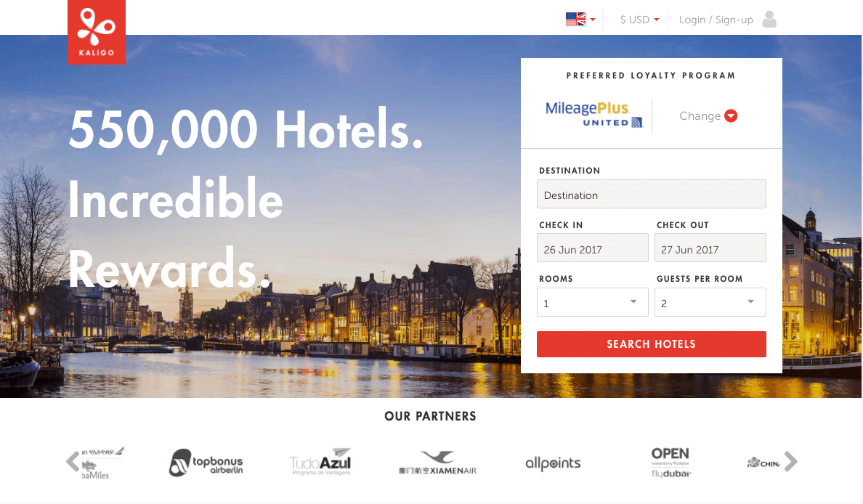863x504 pixels.
Task: Open the Check In date field
Action: click(x=592, y=248)
